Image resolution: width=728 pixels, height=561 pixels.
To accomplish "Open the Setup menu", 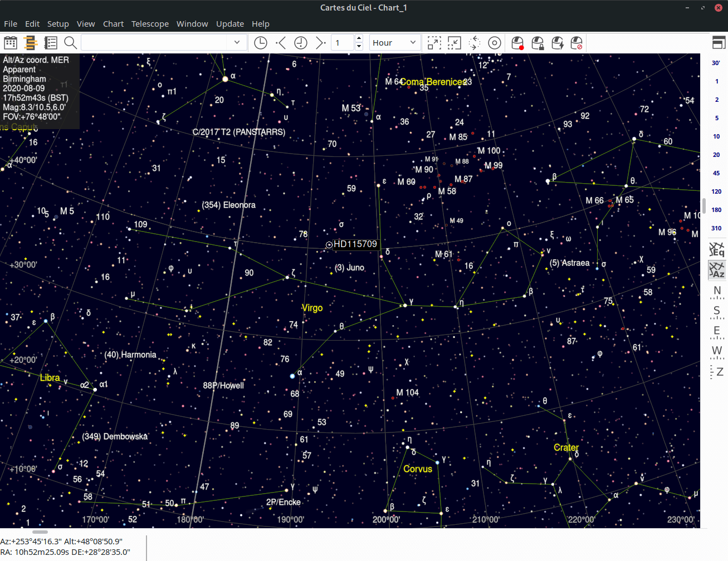I will pyautogui.click(x=58, y=24).
